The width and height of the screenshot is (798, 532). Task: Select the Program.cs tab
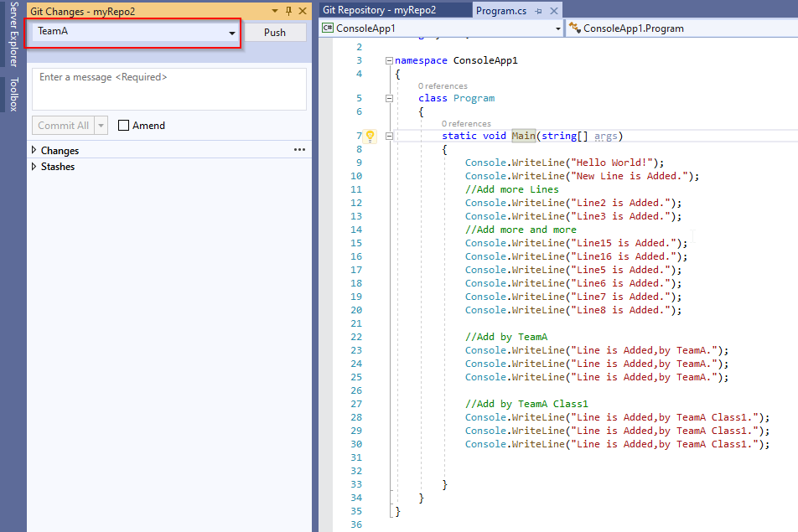(501, 11)
